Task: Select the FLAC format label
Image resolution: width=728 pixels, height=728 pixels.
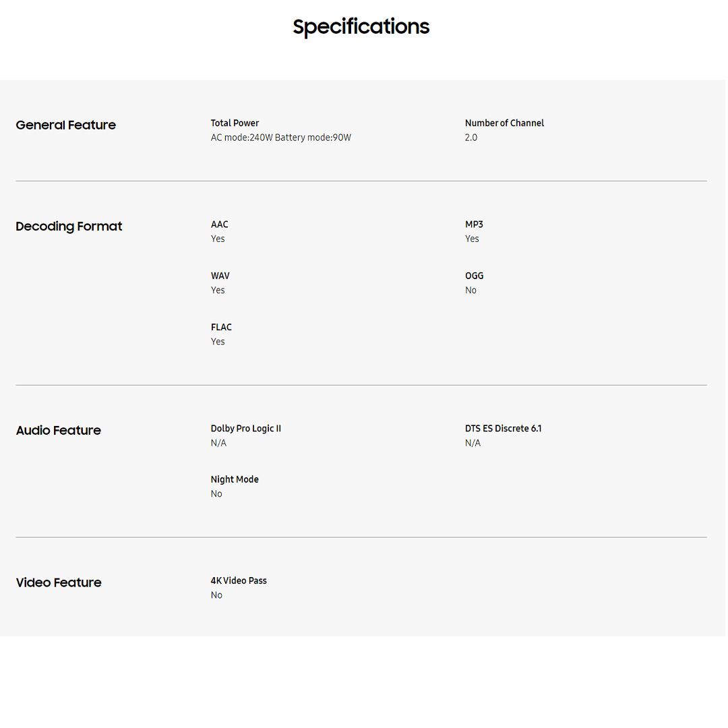Action: tap(221, 328)
